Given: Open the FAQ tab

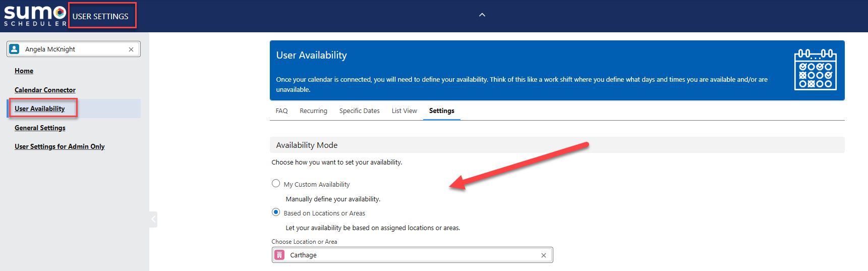Looking at the screenshot, I should point(281,111).
